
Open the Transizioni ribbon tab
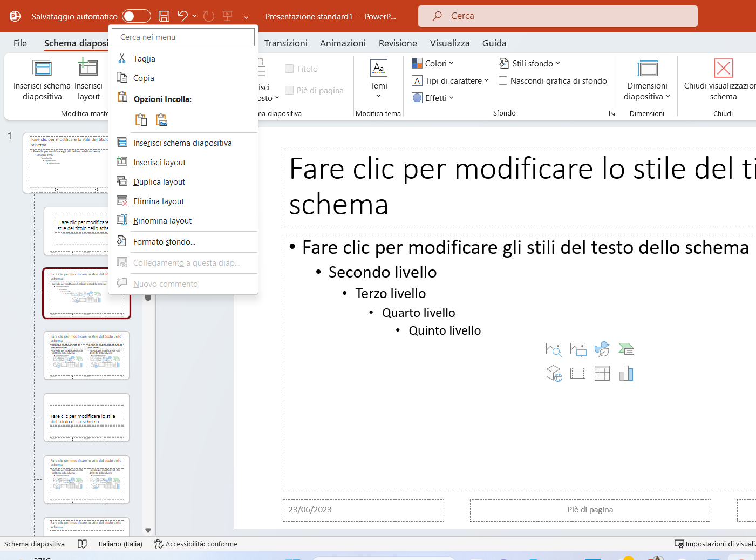pyautogui.click(x=285, y=43)
